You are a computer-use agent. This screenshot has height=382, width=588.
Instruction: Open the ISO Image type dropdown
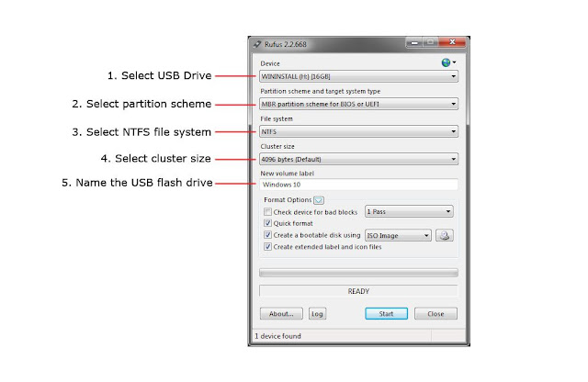[x=398, y=235]
